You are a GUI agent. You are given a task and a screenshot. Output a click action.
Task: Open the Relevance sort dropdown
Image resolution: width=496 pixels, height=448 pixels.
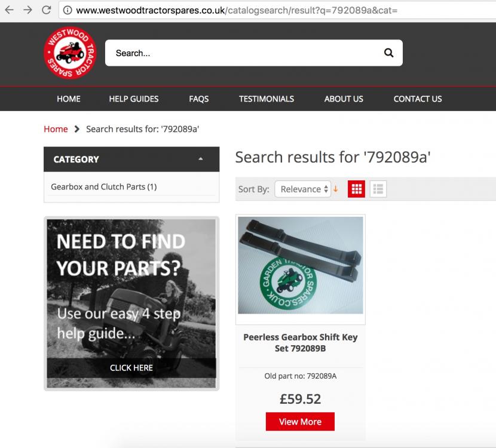click(x=303, y=189)
